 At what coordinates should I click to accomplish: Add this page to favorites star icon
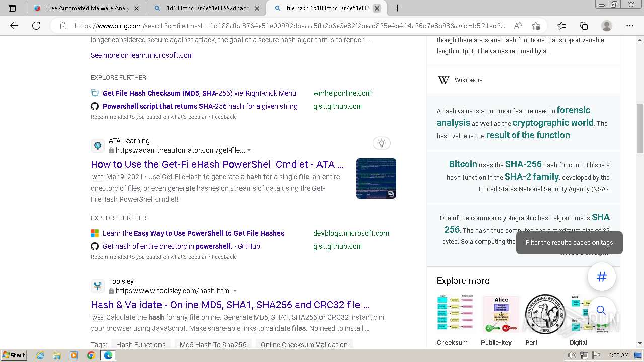[x=536, y=26]
